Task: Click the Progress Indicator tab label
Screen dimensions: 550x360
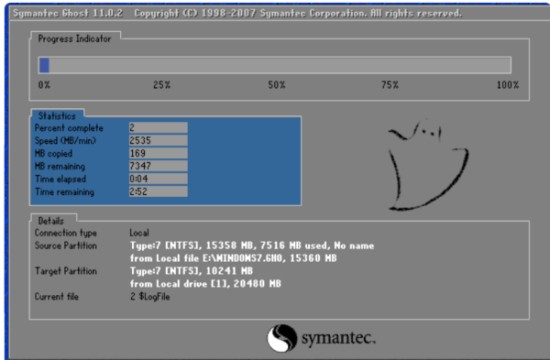Action: coord(74,39)
